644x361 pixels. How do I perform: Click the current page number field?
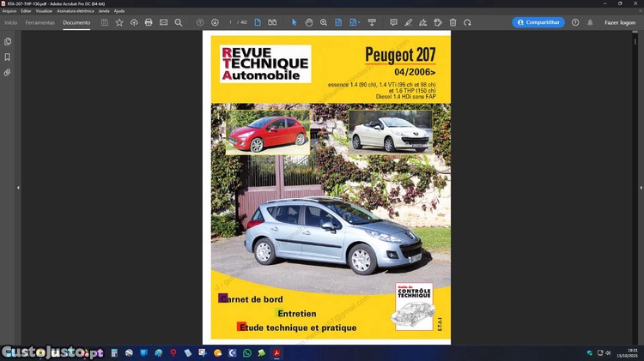click(x=231, y=22)
